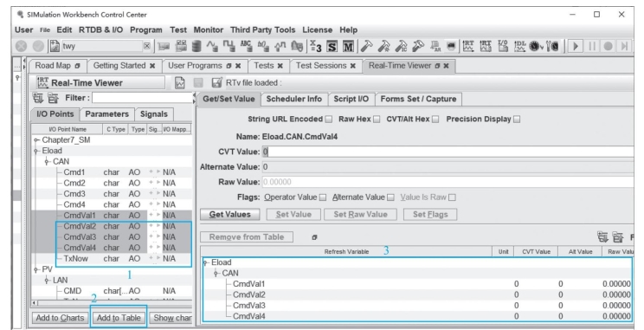The width and height of the screenshot is (644, 330).
Task: Enable String URL Encoded checkbox
Action: [329, 120]
